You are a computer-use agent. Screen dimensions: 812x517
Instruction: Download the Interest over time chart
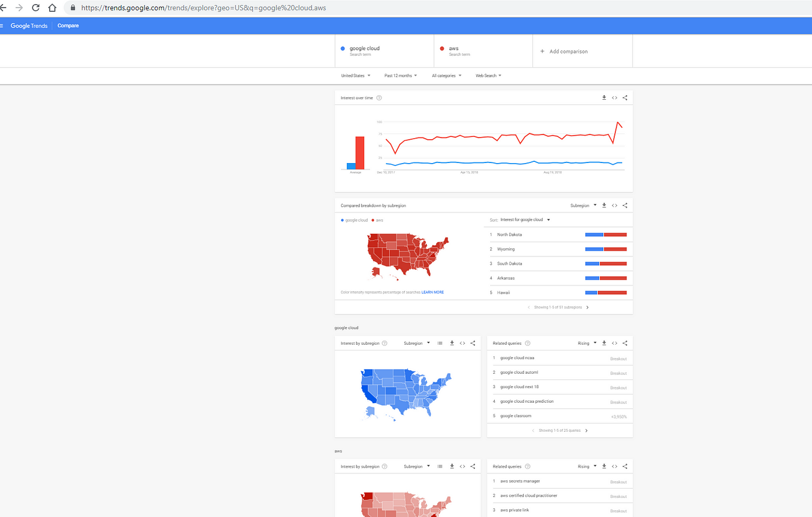click(604, 97)
